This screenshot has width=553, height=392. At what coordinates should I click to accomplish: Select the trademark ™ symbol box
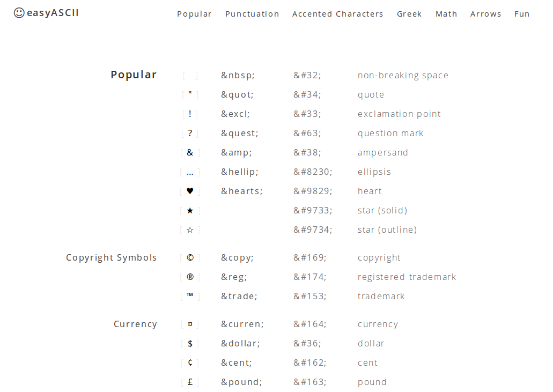click(190, 296)
